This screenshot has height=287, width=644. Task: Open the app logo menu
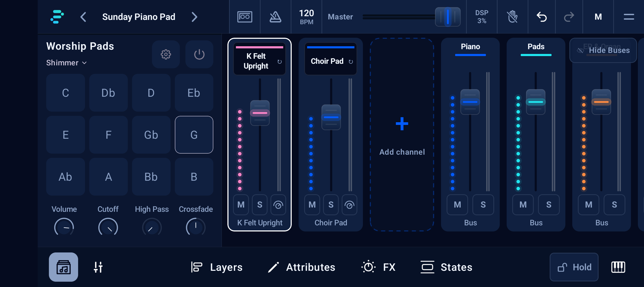click(x=57, y=17)
